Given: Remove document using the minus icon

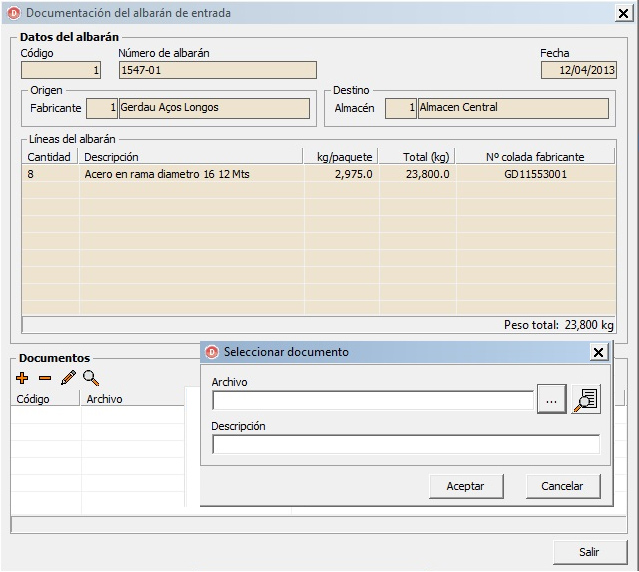Looking at the screenshot, I should pos(45,378).
